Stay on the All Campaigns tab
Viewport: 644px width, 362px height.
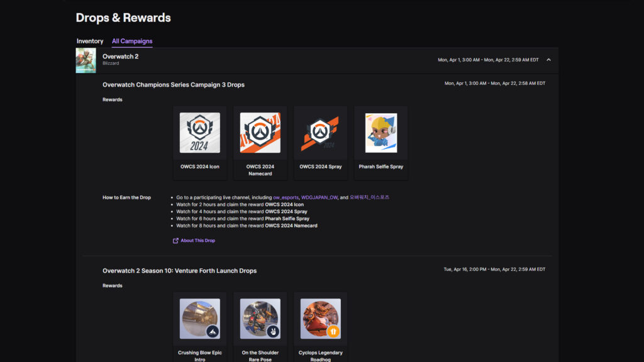tap(131, 41)
